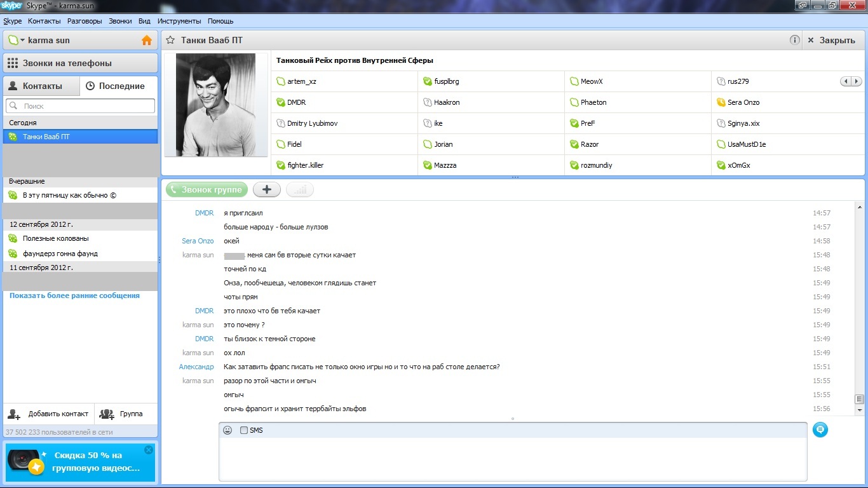This screenshot has height=488, width=868.
Task: Click the "Добавить контакт" button
Action: pos(49,414)
